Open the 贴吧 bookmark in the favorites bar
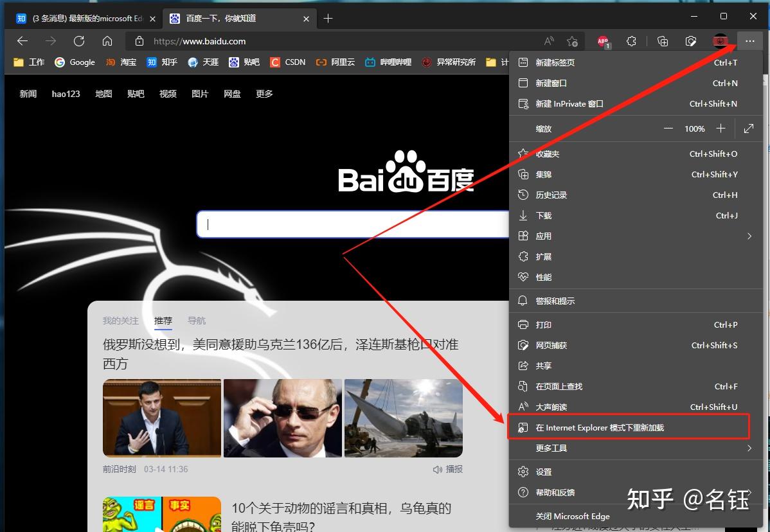The image size is (770, 532). pos(244,62)
